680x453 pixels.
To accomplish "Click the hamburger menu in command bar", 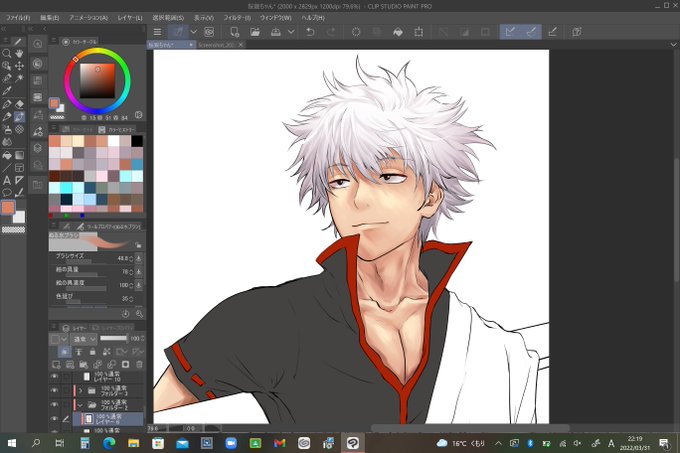I will [x=157, y=32].
